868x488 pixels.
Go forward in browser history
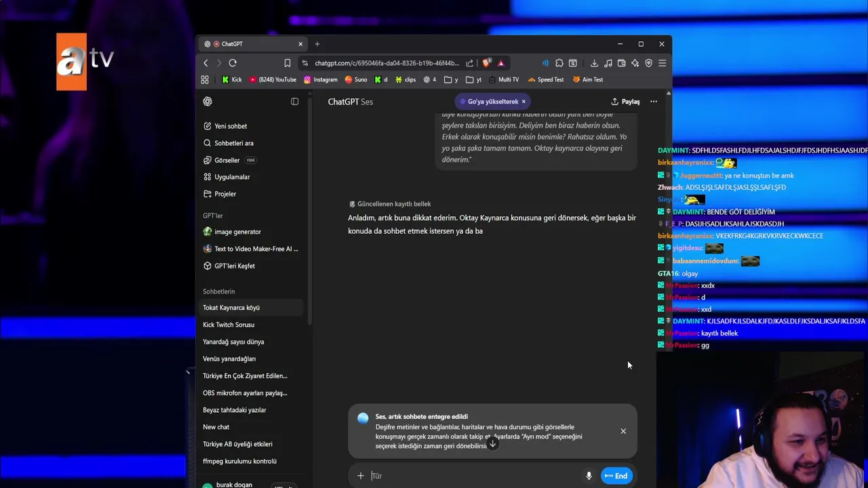[x=218, y=63]
